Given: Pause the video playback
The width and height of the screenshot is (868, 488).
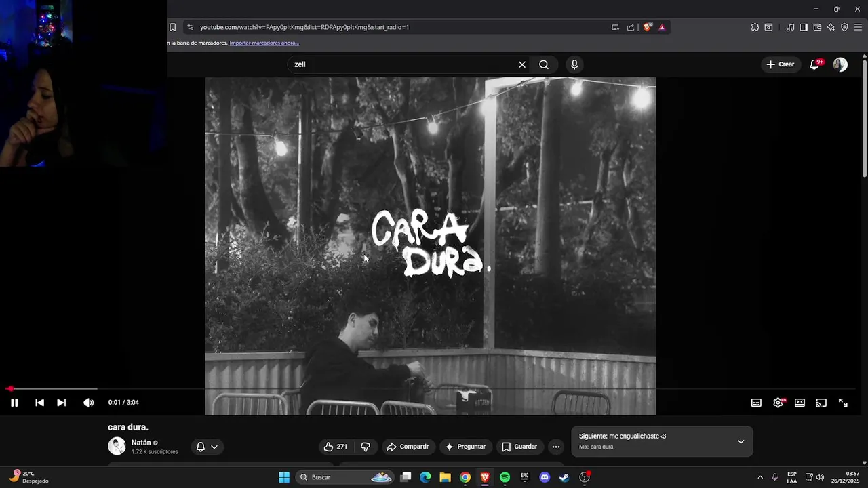Looking at the screenshot, I should 14,403.
